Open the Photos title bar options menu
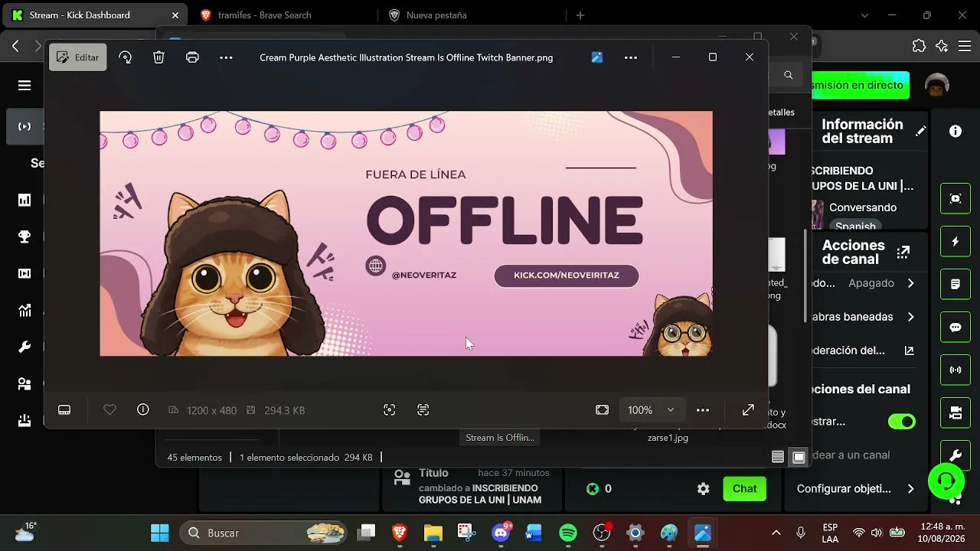The height and width of the screenshot is (551, 980). (x=631, y=57)
